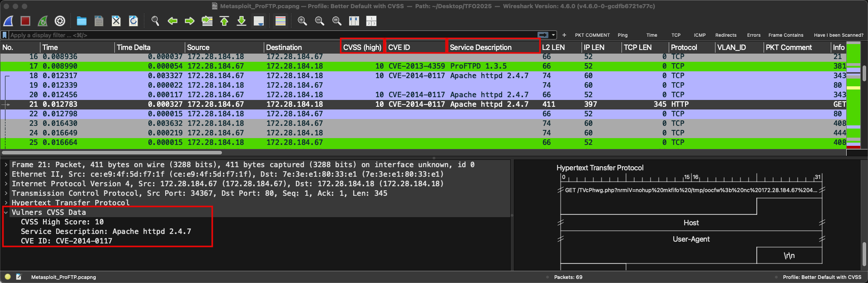Expand Hypertext Transfer Protocol tree item
The image size is (868, 283).
(x=6, y=203)
